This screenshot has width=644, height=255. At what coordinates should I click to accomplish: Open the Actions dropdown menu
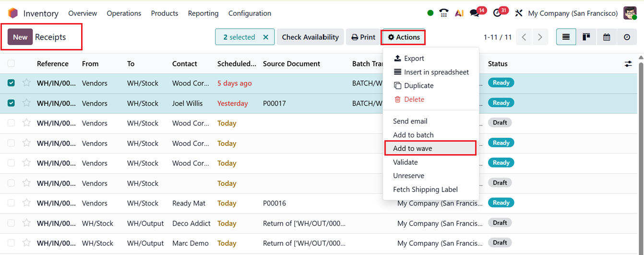(404, 37)
